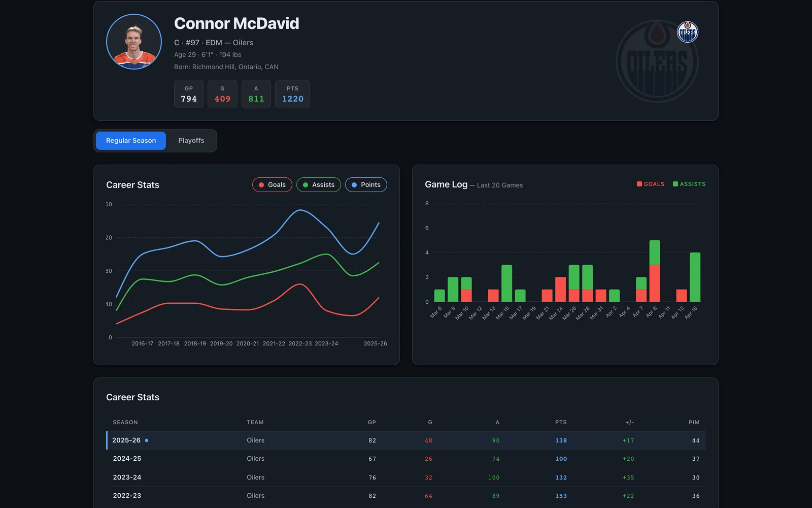Click the GOALS legend in Game Log
812x508 pixels.
(x=651, y=184)
